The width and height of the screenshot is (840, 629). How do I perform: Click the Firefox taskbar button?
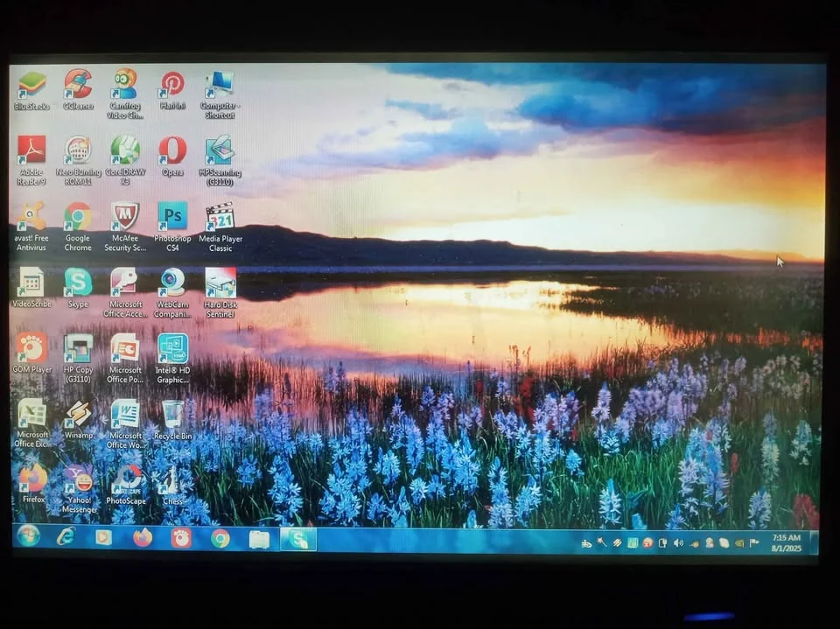[x=143, y=537]
